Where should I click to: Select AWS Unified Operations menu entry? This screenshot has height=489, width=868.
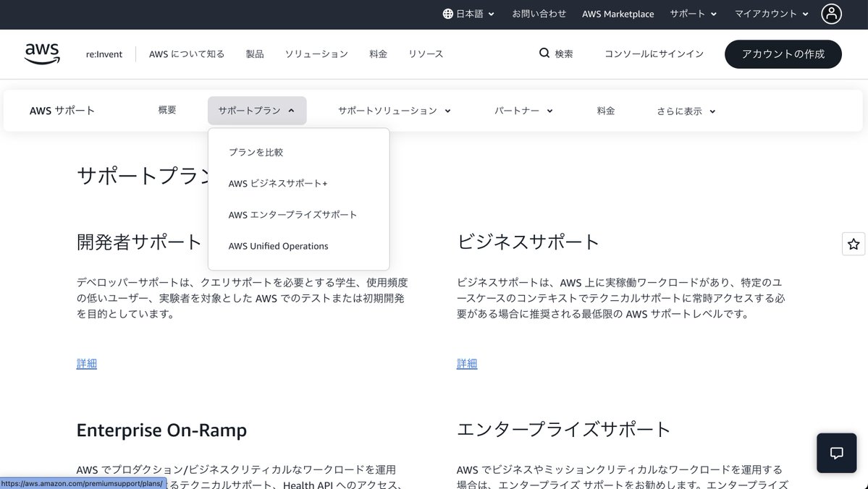tap(278, 246)
